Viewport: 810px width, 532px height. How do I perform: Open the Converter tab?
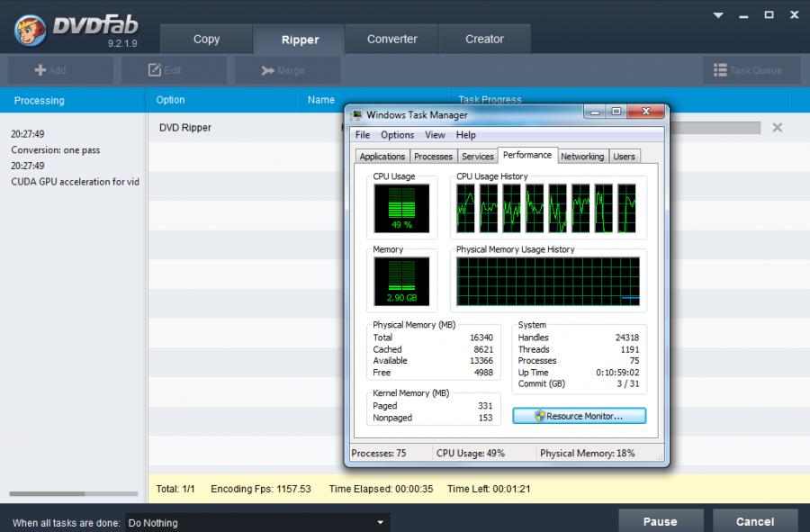click(391, 40)
